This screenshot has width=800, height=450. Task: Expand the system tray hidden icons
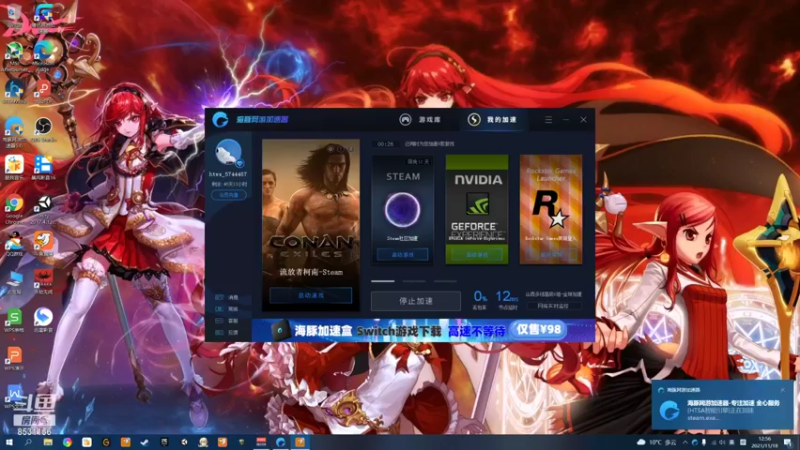[x=685, y=442]
